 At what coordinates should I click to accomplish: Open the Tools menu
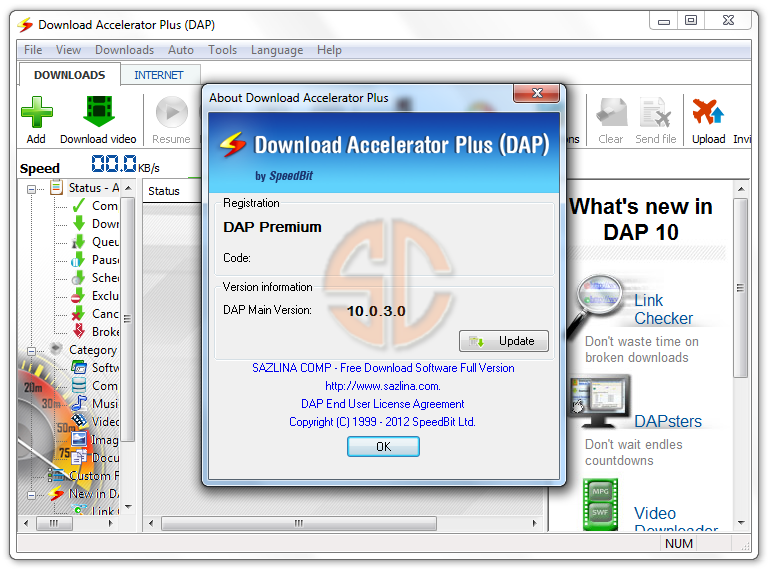(222, 50)
